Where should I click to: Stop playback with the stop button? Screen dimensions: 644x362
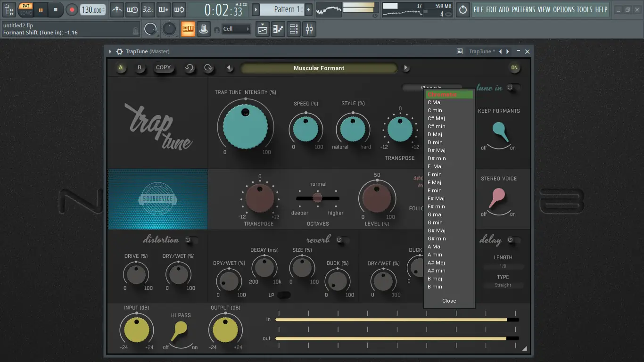pyautogui.click(x=56, y=9)
